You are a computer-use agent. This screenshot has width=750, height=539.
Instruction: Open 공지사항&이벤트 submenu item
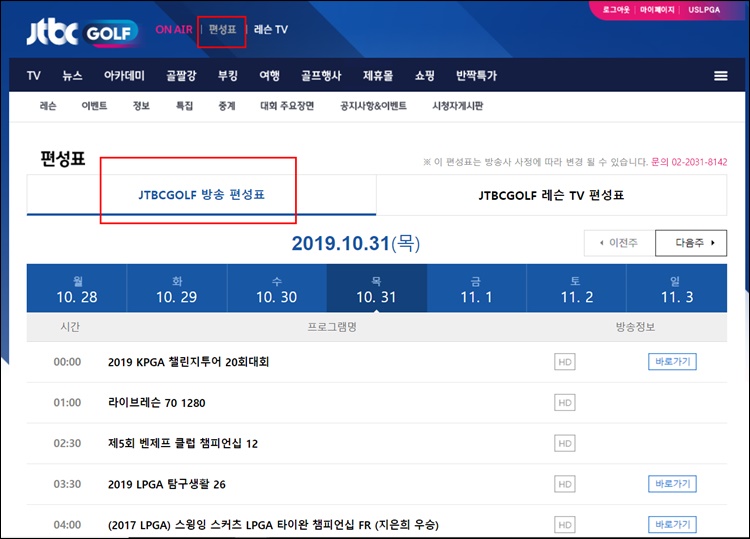click(373, 106)
